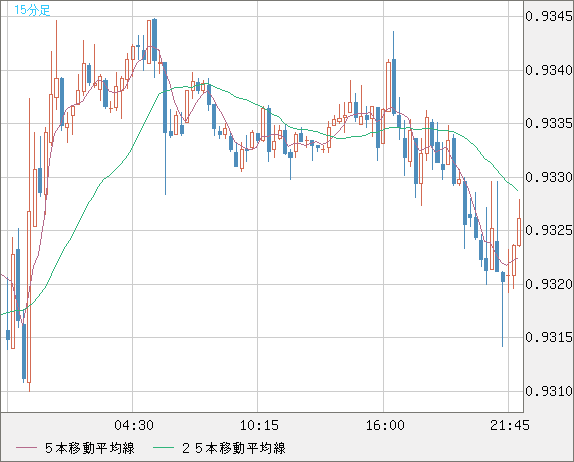Click the last orange candlestick at the right edge

[x=519, y=232]
